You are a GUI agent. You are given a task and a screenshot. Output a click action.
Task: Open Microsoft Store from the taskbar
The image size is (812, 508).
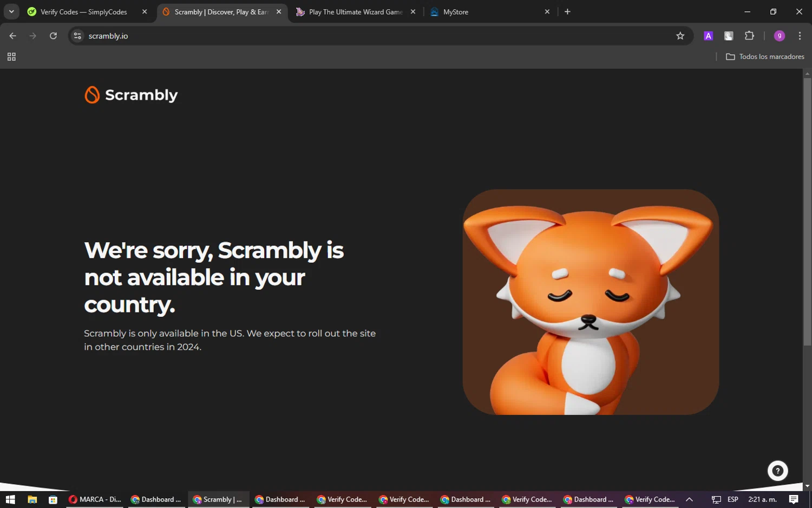53,499
